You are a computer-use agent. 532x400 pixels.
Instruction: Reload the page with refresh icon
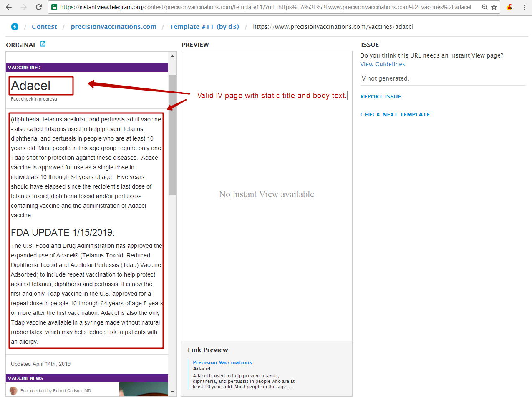click(x=39, y=7)
